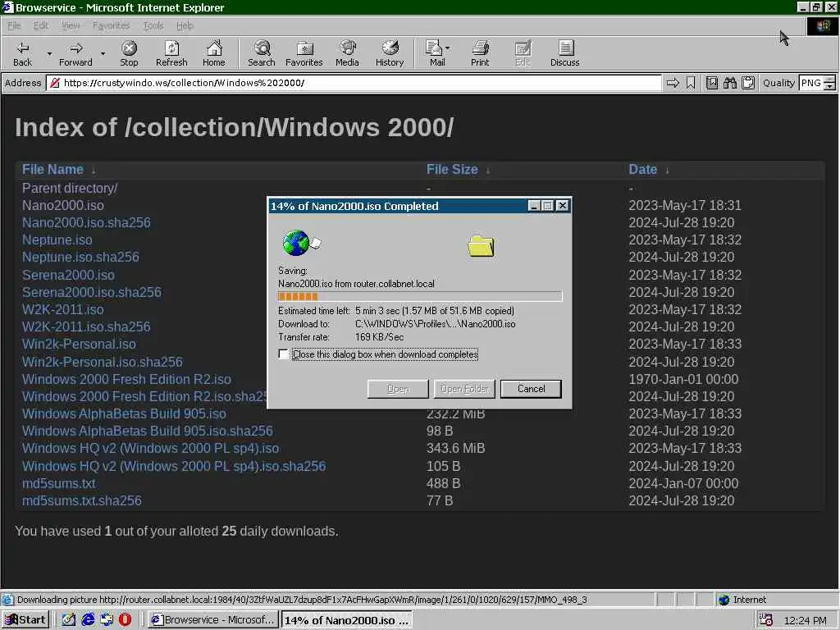Click the 343.6 MiB file size cell
The height and width of the screenshot is (630, 840).
pyautogui.click(x=455, y=448)
